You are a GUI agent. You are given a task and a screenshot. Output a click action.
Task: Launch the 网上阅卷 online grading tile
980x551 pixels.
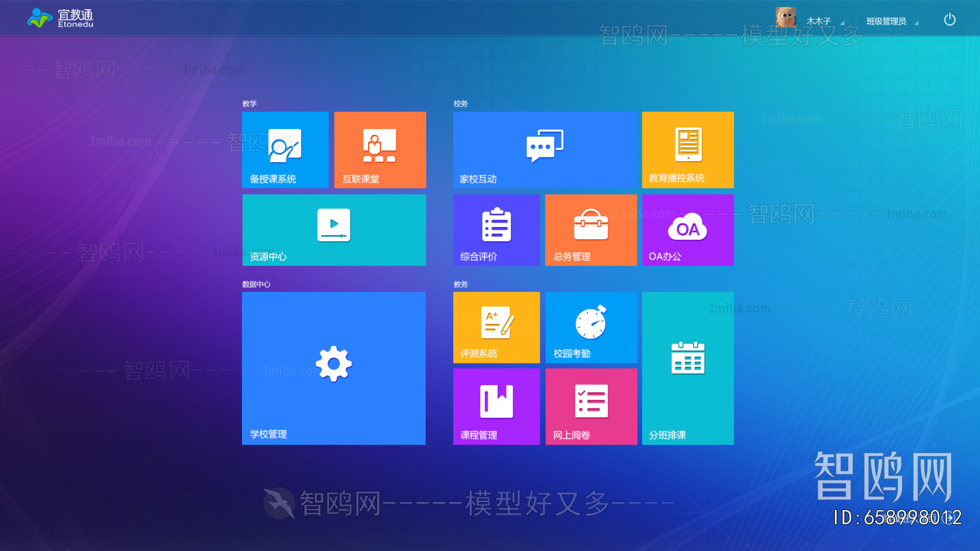coord(591,406)
